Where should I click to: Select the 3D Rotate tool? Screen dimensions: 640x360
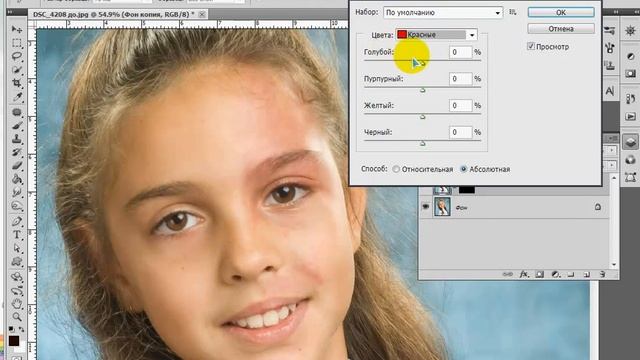(x=17, y=277)
